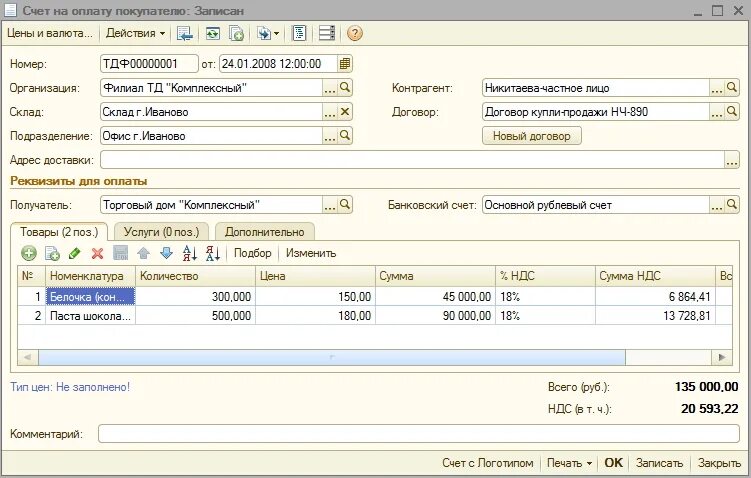Click the OK button
This screenshot has height=478, width=751.
point(614,463)
